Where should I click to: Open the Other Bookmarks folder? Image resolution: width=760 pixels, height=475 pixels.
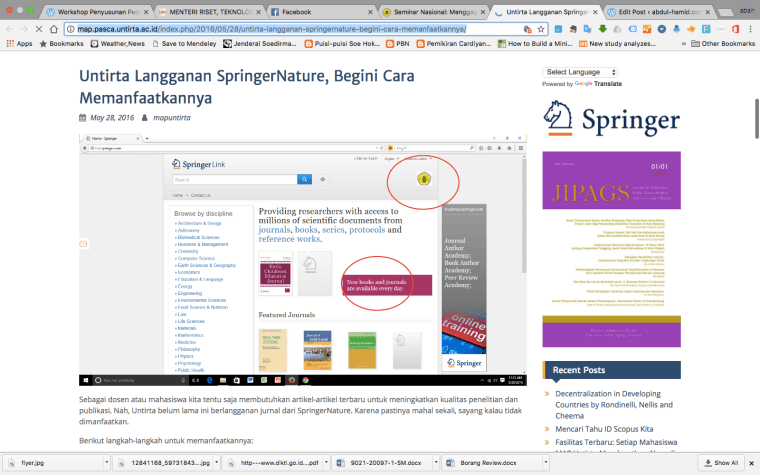coord(723,44)
